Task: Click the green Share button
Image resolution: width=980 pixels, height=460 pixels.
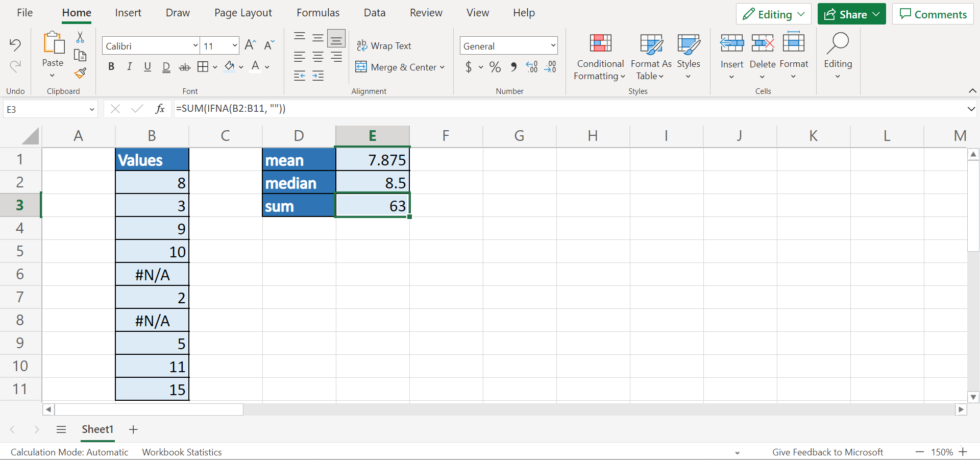Action: (x=850, y=14)
